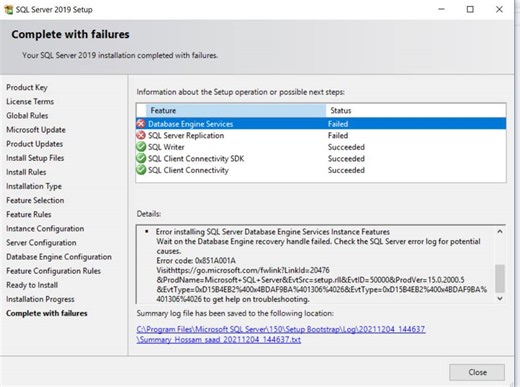Select the SQL Server Replication row

[321, 135]
